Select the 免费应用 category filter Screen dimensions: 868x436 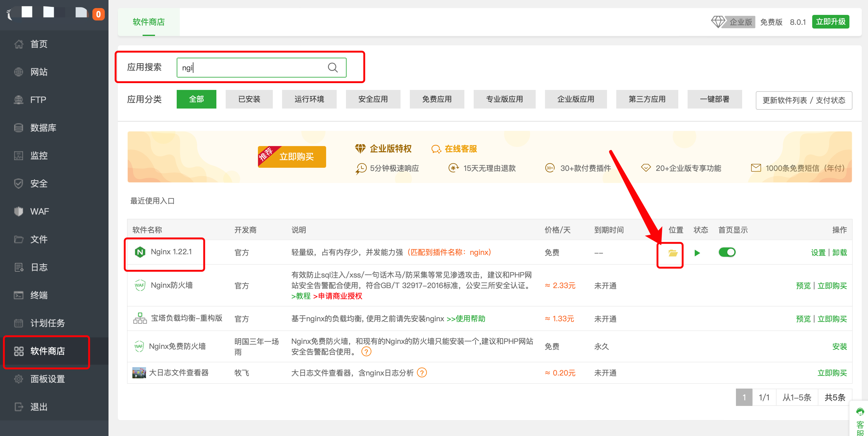[x=437, y=99]
